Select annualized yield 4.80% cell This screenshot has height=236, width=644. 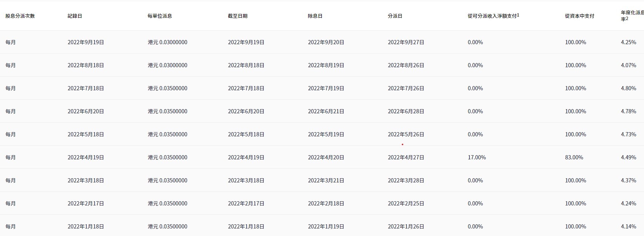[629, 88]
